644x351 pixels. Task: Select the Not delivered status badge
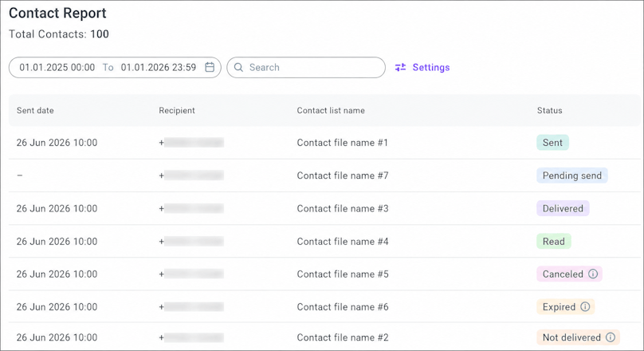[579, 337]
